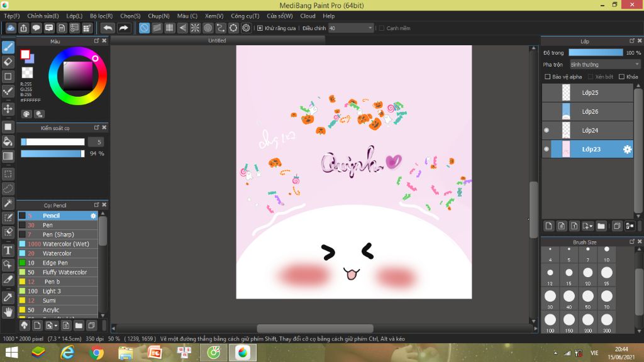
Task: Open the Tệp(F) menu
Action: pyautogui.click(x=11, y=16)
